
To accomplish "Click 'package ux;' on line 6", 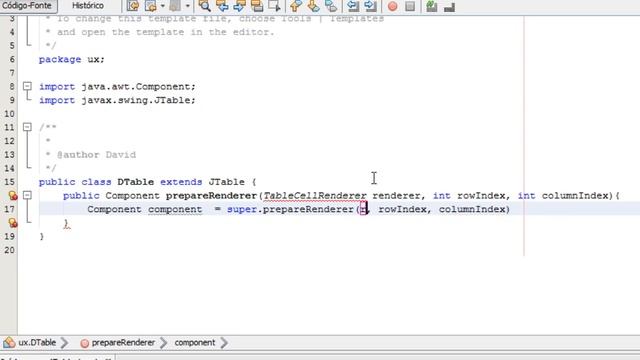I will 72,59.
